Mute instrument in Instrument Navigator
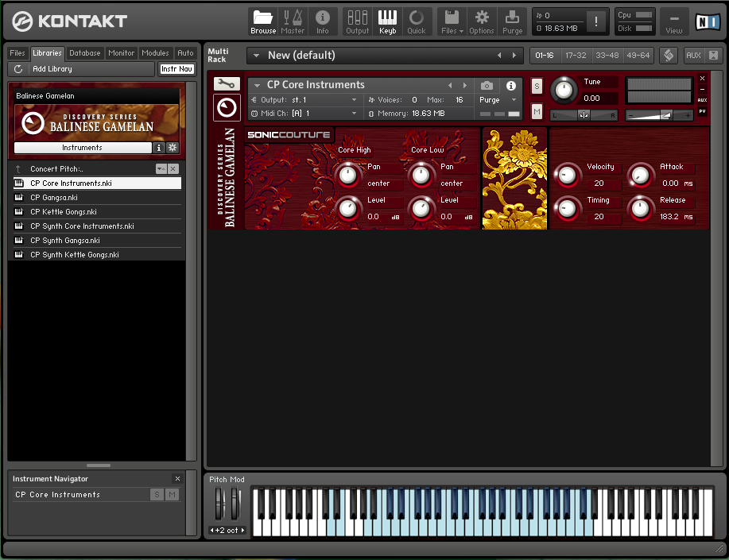 point(172,495)
